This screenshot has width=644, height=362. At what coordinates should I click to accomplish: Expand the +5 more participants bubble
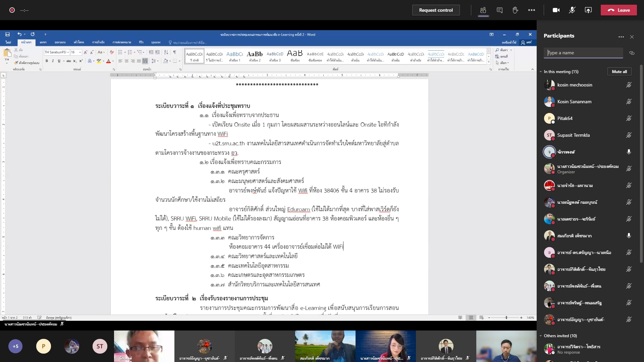coord(15,346)
